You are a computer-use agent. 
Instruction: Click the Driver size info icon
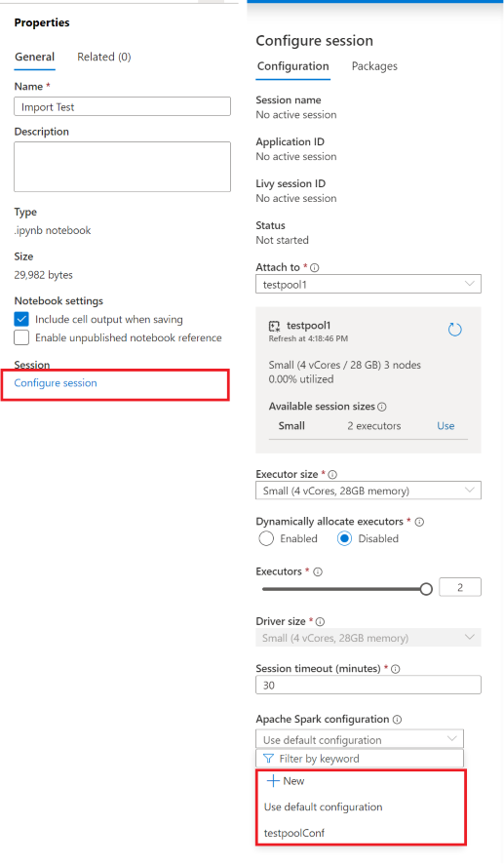coord(320,622)
